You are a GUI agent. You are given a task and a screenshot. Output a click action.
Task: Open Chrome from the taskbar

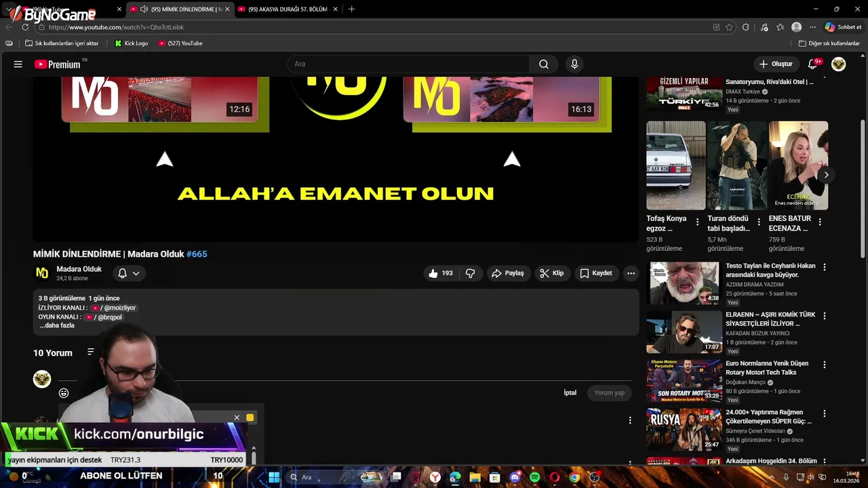point(574,477)
